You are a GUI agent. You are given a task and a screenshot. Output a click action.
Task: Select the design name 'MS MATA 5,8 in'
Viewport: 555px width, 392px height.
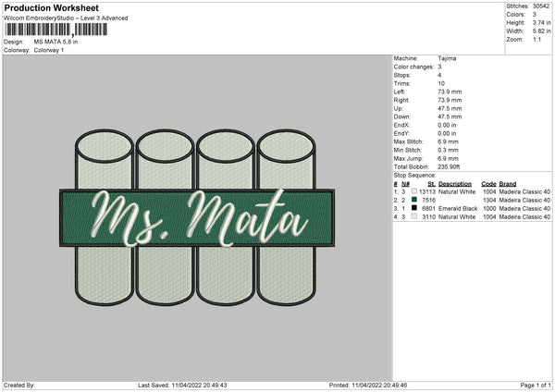55,42
